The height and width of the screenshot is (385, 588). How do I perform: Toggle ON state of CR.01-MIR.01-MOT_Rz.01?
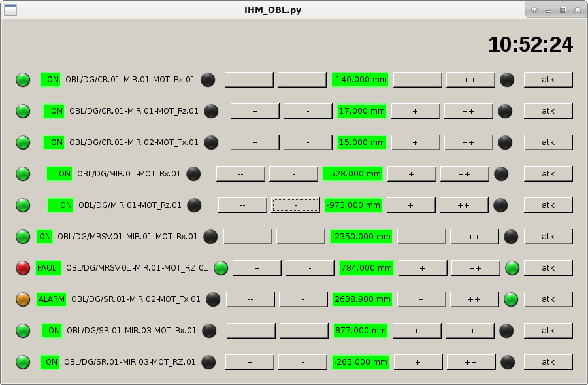pos(54,111)
